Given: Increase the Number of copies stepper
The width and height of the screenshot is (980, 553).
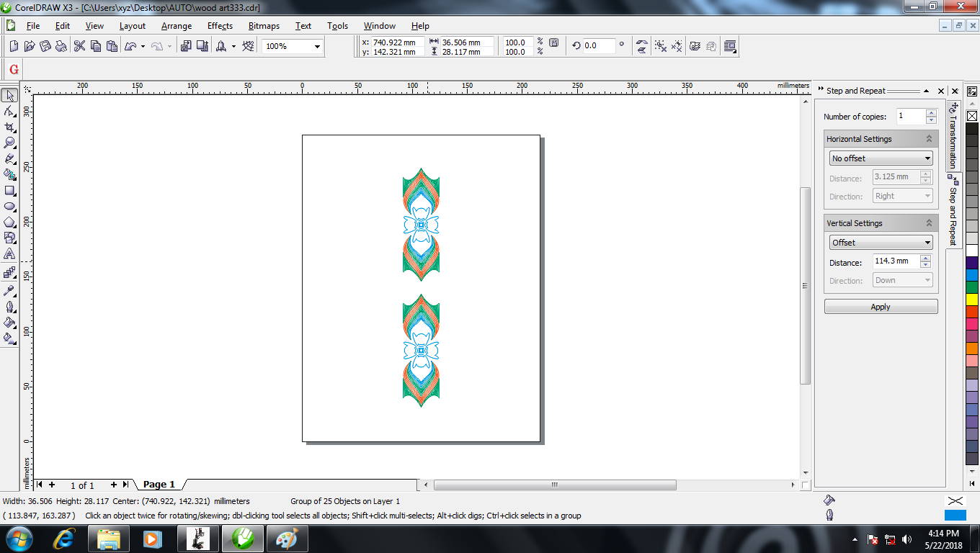Looking at the screenshot, I should coord(931,112).
